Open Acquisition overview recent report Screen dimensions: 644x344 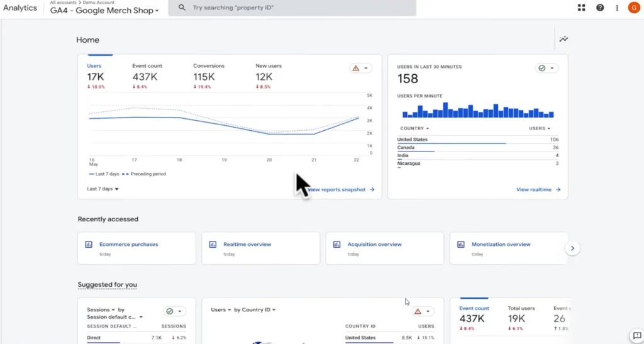385,248
